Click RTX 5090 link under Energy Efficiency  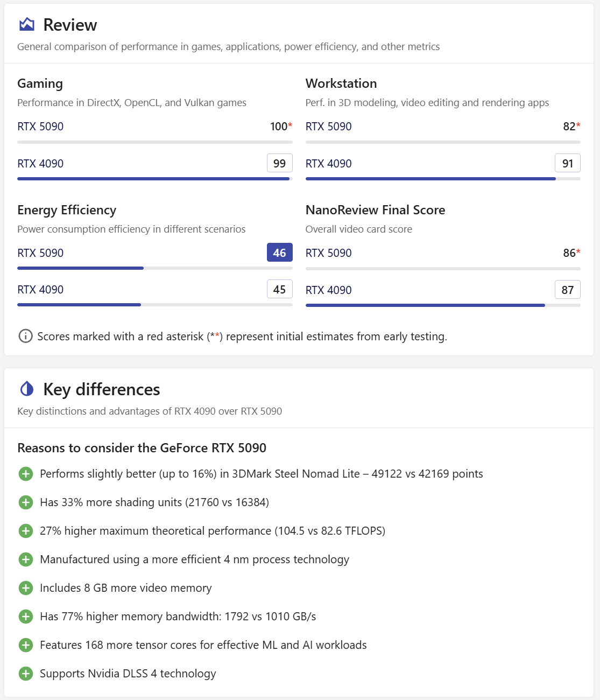(x=40, y=253)
